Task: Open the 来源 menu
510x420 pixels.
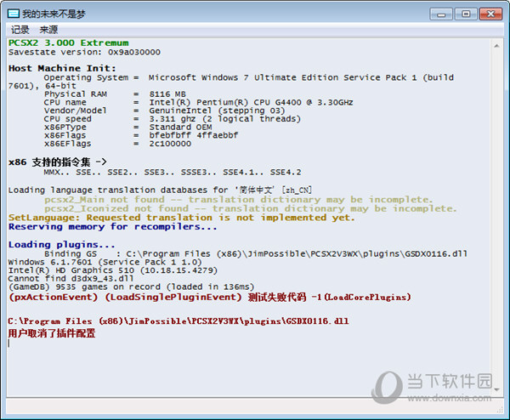Action: [48, 30]
